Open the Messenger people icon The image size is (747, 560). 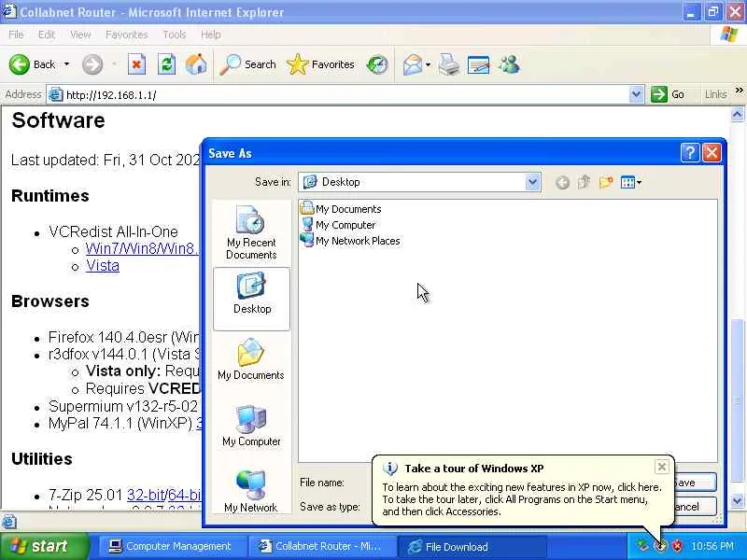coord(509,64)
